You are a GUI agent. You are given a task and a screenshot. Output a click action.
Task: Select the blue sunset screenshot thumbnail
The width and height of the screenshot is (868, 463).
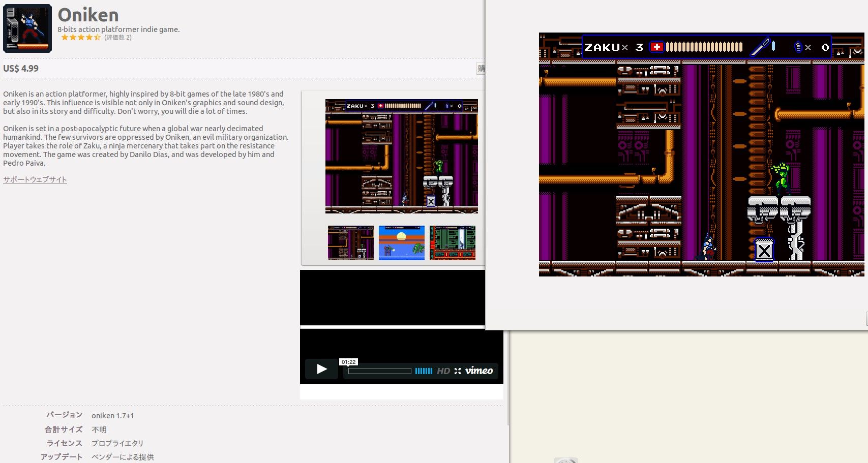(402, 243)
